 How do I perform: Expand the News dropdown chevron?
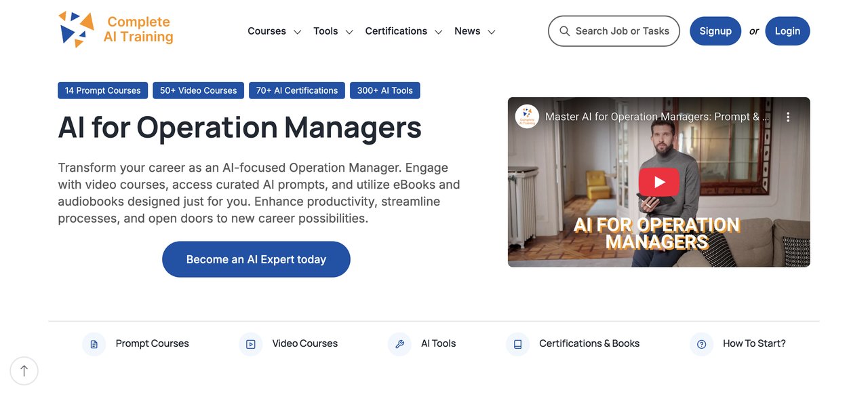click(x=492, y=32)
